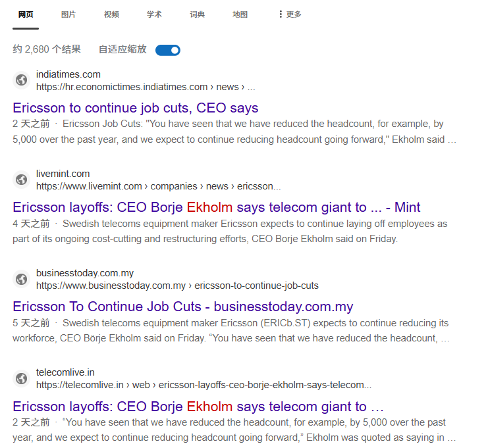
Task: Click the livemint.com globe favicon
Action: click(22, 180)
